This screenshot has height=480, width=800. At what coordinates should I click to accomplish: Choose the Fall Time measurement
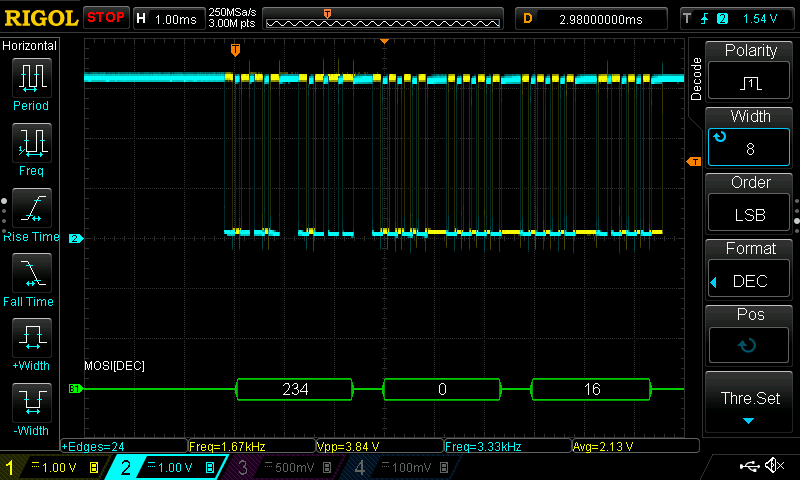(x=31, y=273)
